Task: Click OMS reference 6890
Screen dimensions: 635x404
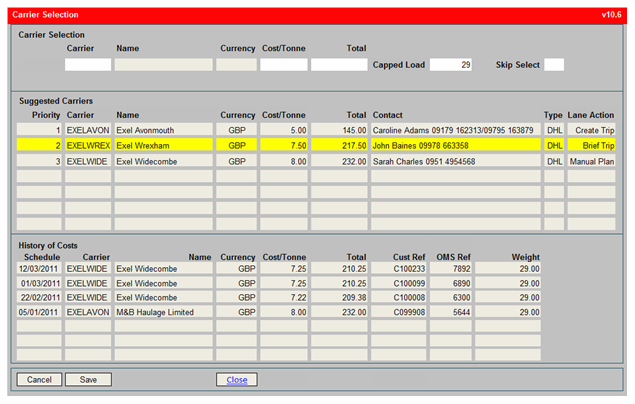Action: click(451, 283)
